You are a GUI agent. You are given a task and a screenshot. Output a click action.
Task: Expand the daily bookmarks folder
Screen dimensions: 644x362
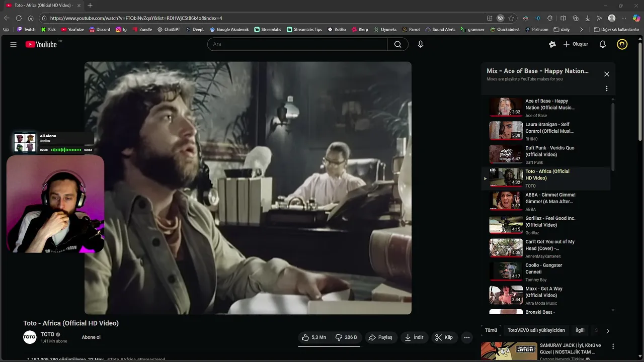pyautogui.click(x=561, y=30)
